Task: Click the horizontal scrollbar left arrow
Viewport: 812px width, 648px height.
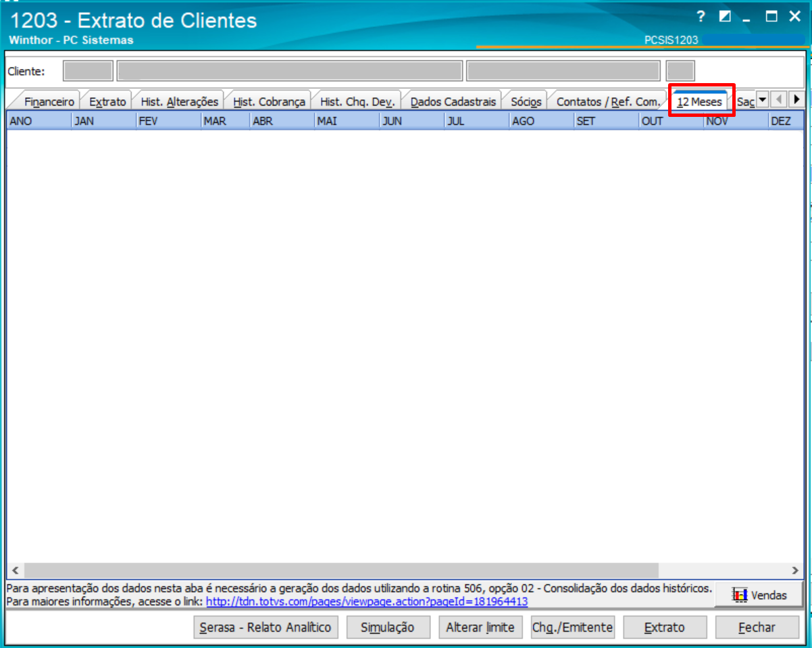Action: 15,570
